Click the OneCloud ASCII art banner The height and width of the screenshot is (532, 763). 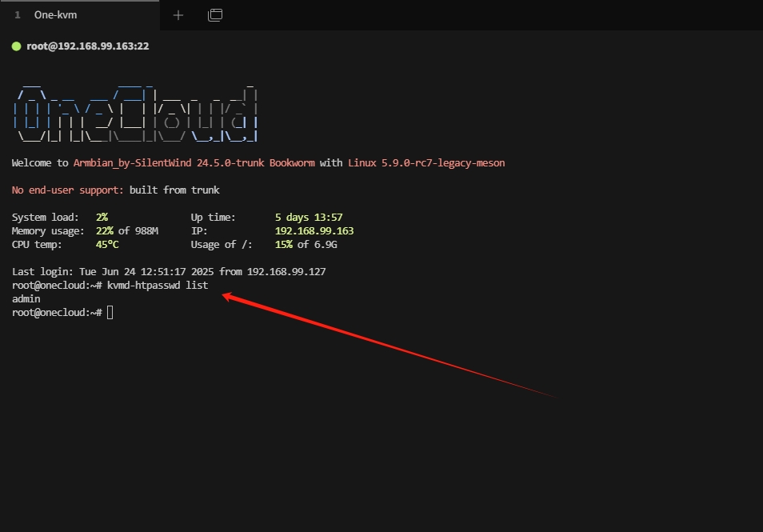pyautogui.click(x=135, y=113)
